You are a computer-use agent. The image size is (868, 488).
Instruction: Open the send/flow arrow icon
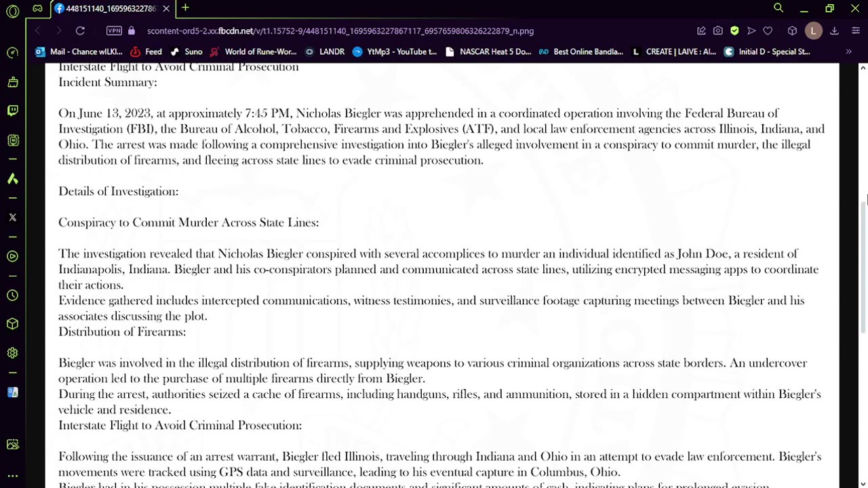[x=751, y=30]
